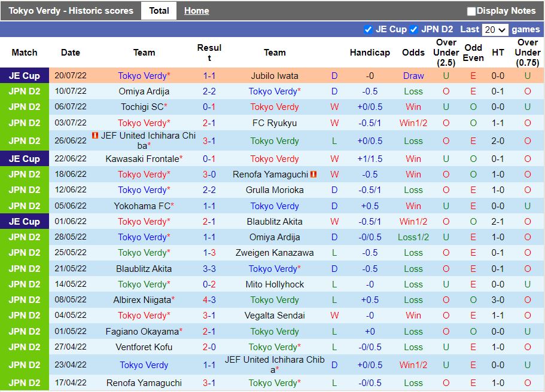
Task: Click Kawasaki Frontale team name
Action: click(142, 159)
